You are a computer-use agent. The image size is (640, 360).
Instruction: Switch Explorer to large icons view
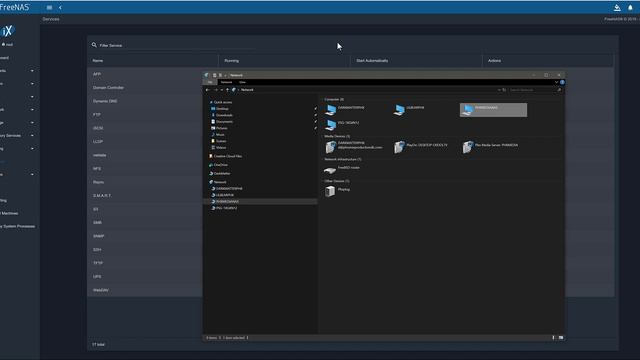tap(561, 338)
